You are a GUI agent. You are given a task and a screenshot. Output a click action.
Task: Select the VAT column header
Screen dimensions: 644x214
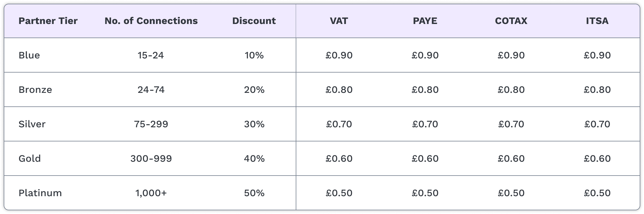pyautogui.click(x=339, y=21)
